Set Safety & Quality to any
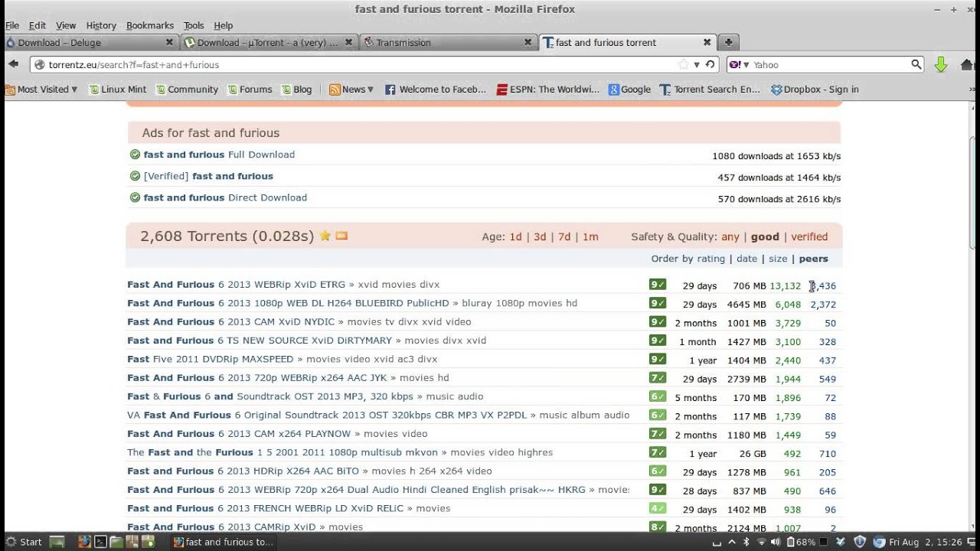 click(730, 237)
